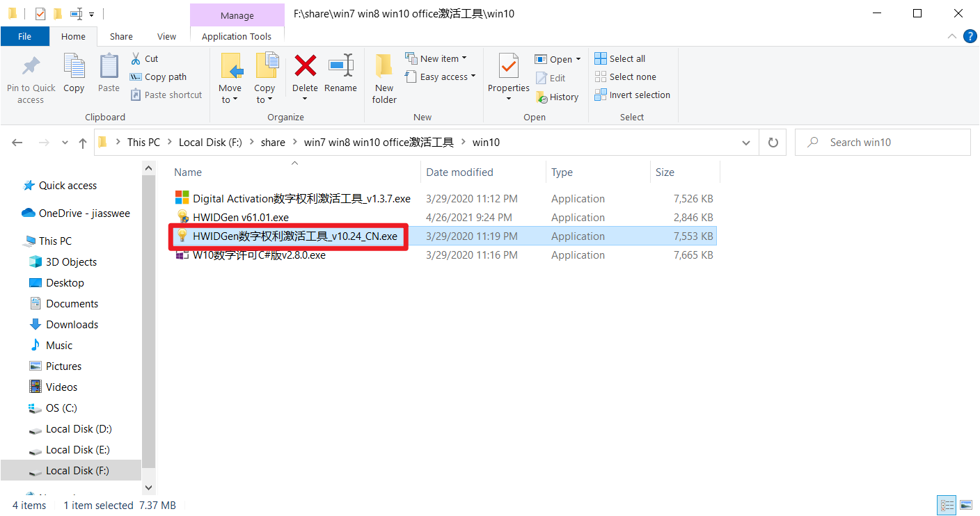Click the Pin to Quick access icon

pos(31,67)
